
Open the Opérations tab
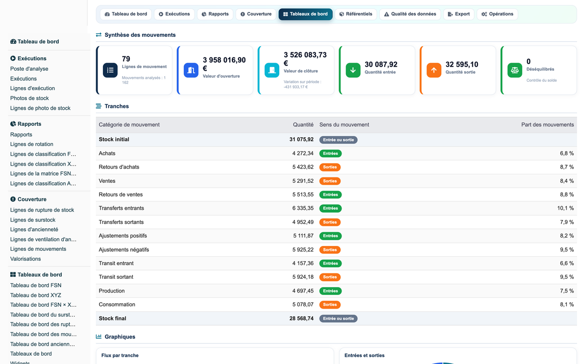tap(497, 14)
